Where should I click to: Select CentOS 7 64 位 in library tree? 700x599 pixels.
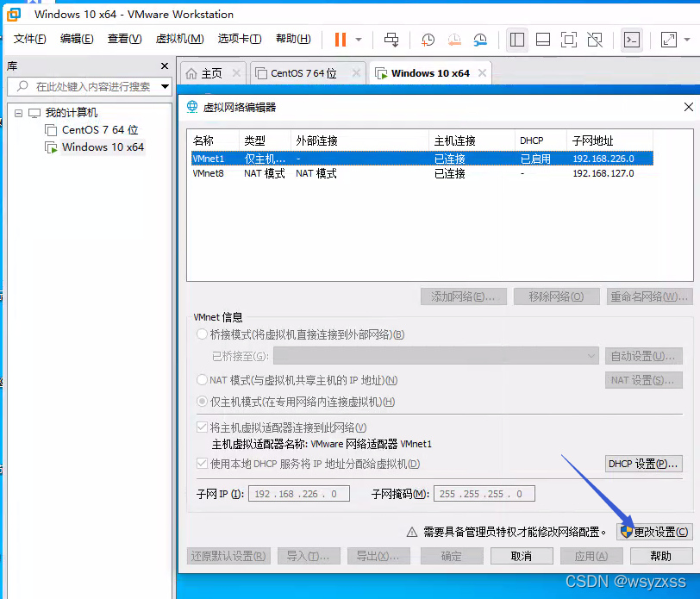(x=100, y=130)
